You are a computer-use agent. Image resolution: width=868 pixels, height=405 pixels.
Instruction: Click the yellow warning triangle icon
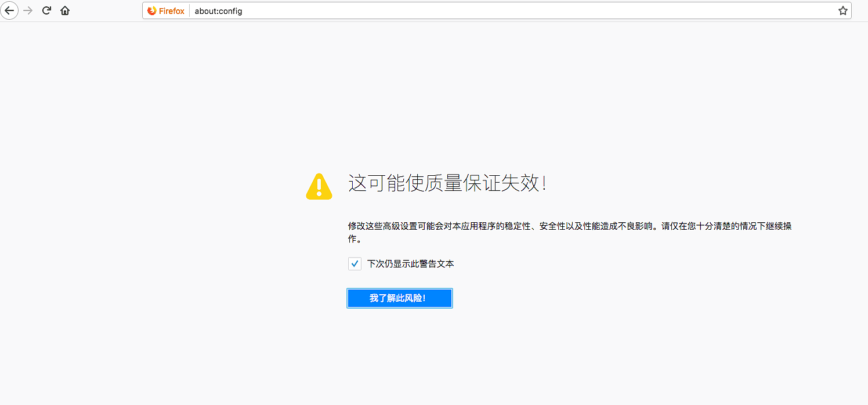319,187
